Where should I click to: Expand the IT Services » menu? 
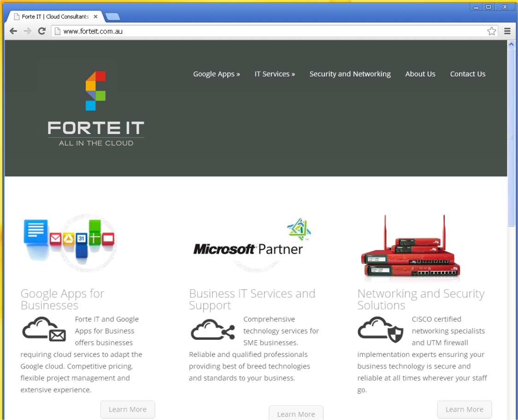[275, 74]
